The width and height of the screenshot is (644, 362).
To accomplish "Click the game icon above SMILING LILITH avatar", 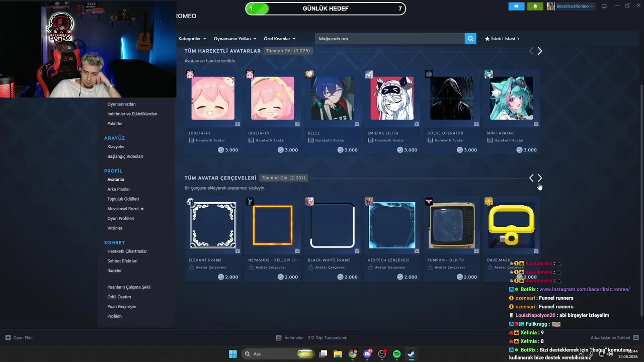I will 369,74.
